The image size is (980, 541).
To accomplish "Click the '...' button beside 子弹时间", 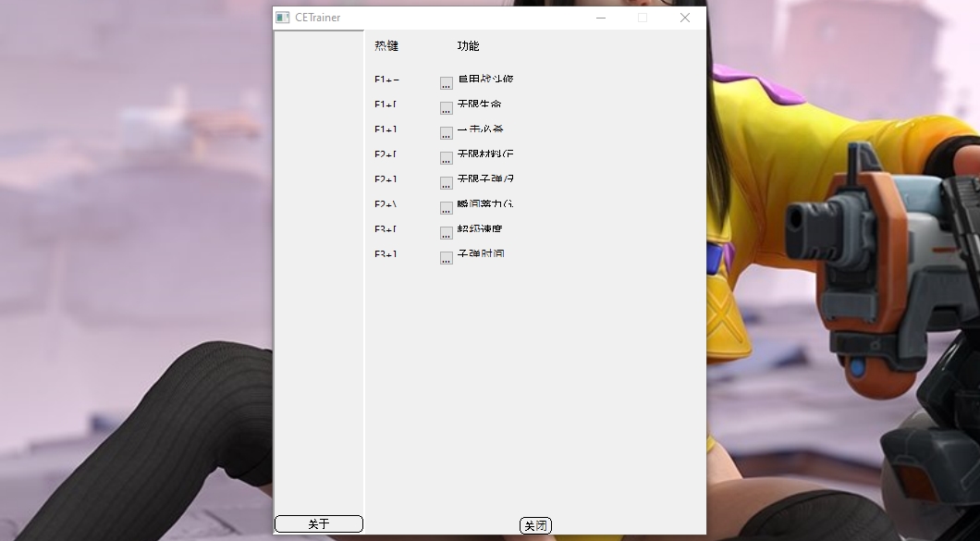I will [447, 258].
